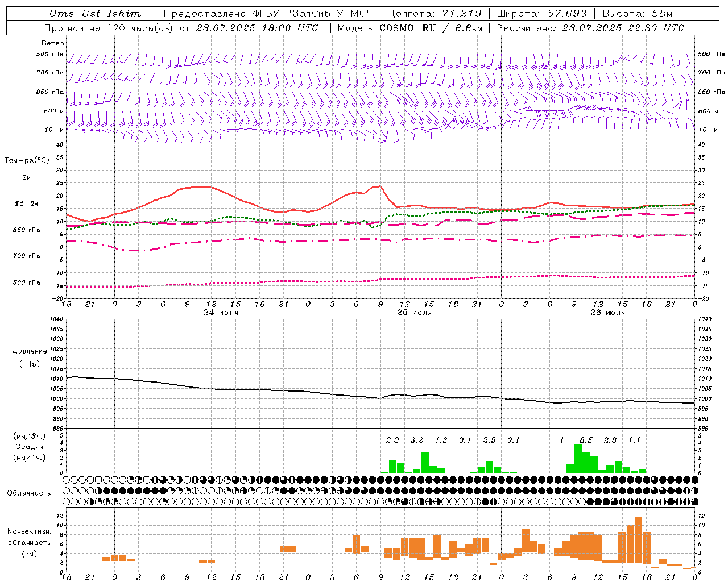
Task: Click the Облачность row label
Action: [29, 493]
